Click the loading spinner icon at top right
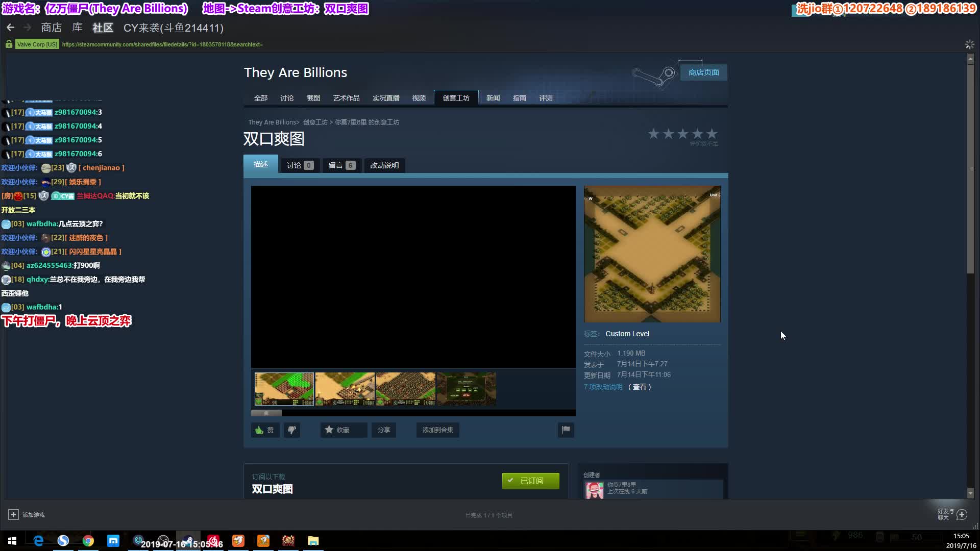Viewport: 980px width, 551px height. tap(970, 44)
